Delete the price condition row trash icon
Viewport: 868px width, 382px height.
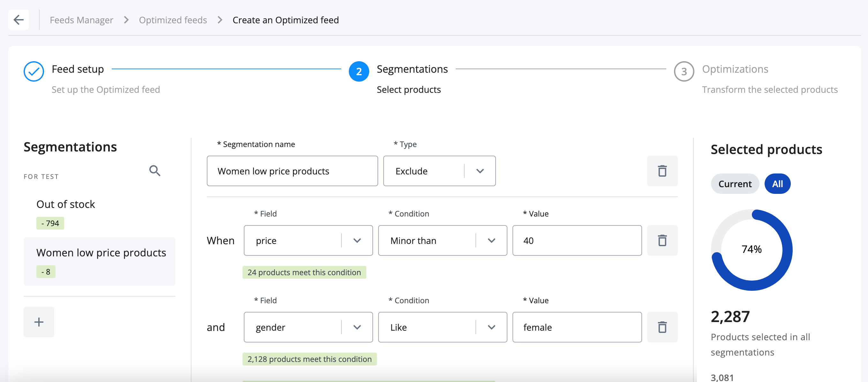coord(662,241)
